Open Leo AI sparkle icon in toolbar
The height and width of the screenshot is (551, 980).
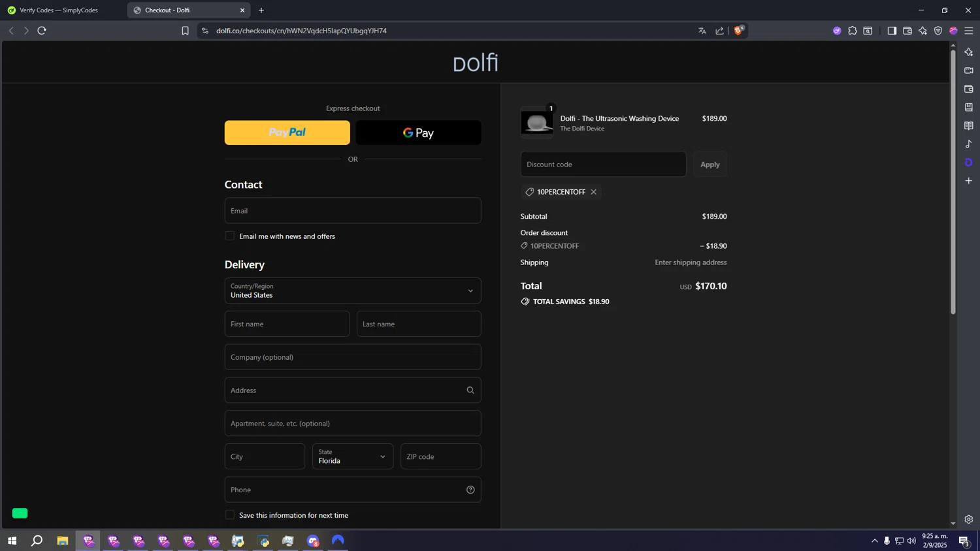pos(923,31)
